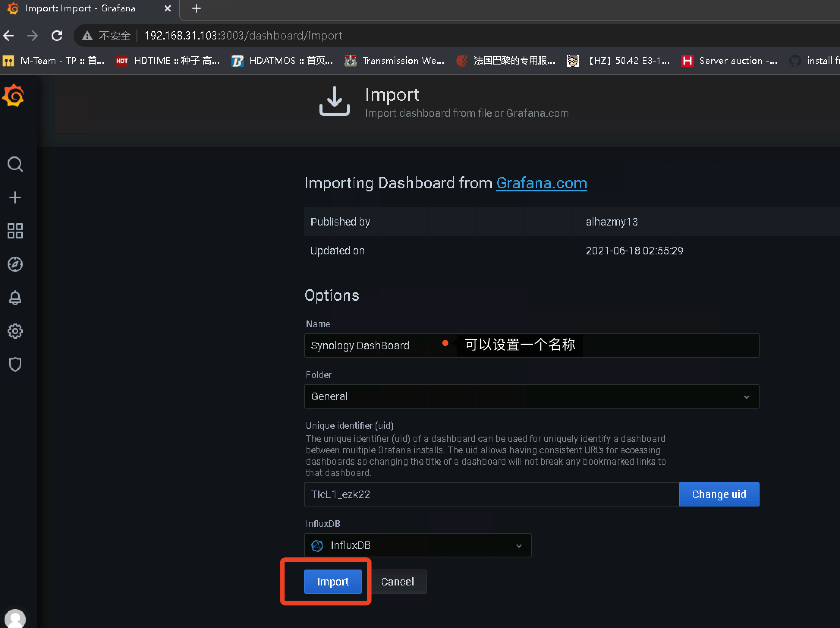Image resolution: width=840 pixels, height=628 pixels.
Task: Click the user avatar at sidebar bottom
Action: point(15,619)
